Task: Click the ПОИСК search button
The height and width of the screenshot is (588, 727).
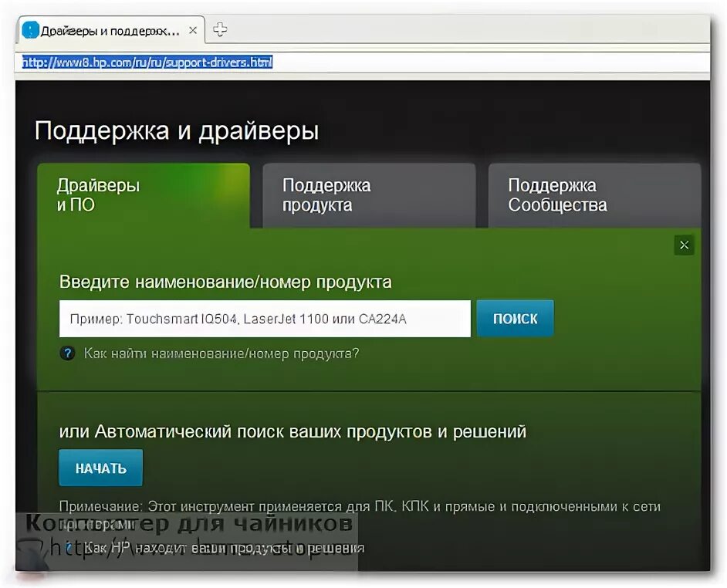Action: point(515,318)
